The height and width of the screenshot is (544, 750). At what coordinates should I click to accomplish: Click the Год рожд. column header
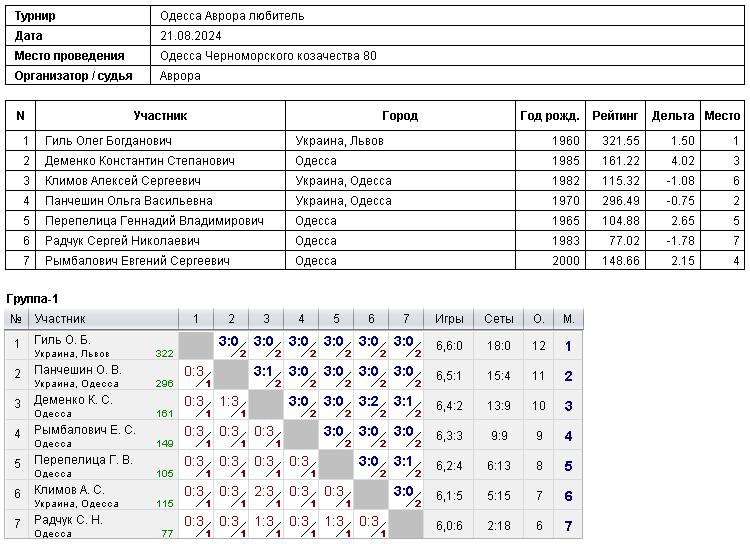(x=550, y=116)
